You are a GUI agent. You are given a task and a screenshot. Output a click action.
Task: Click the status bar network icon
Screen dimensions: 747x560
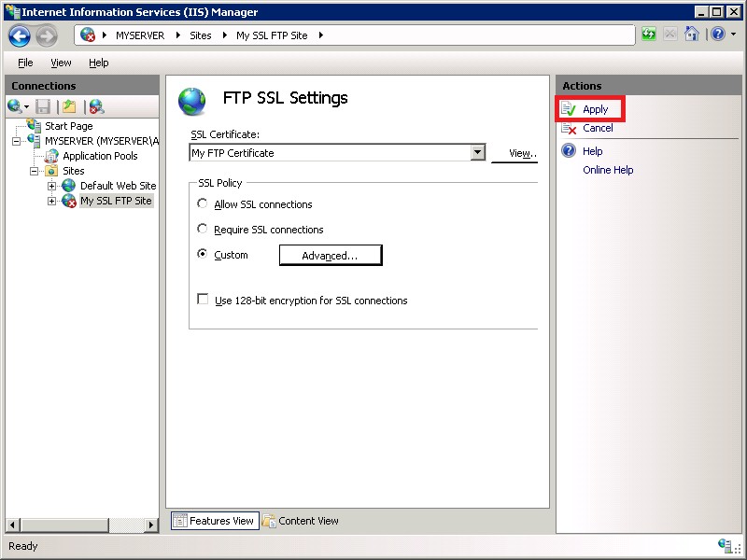[x=726, y=545]
